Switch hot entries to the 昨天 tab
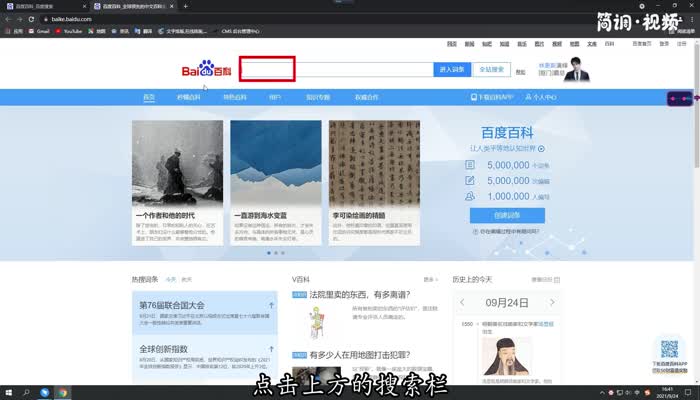 (x=187, y=279)
